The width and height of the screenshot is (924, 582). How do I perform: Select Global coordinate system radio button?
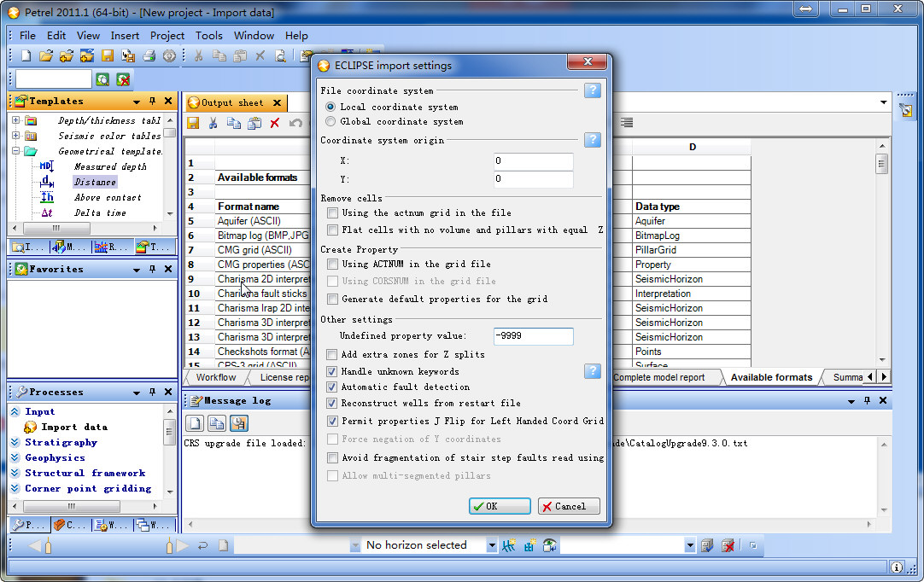(330, 121)
